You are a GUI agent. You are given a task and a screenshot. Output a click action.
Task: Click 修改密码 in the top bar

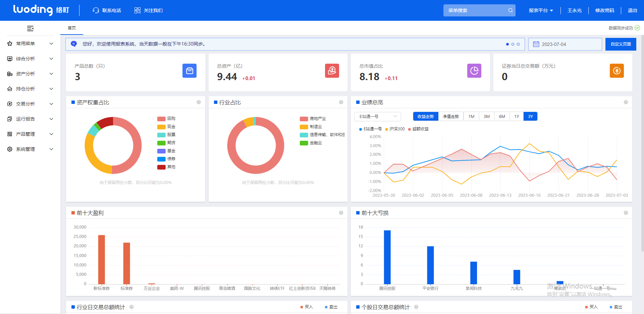pos(605,10)
